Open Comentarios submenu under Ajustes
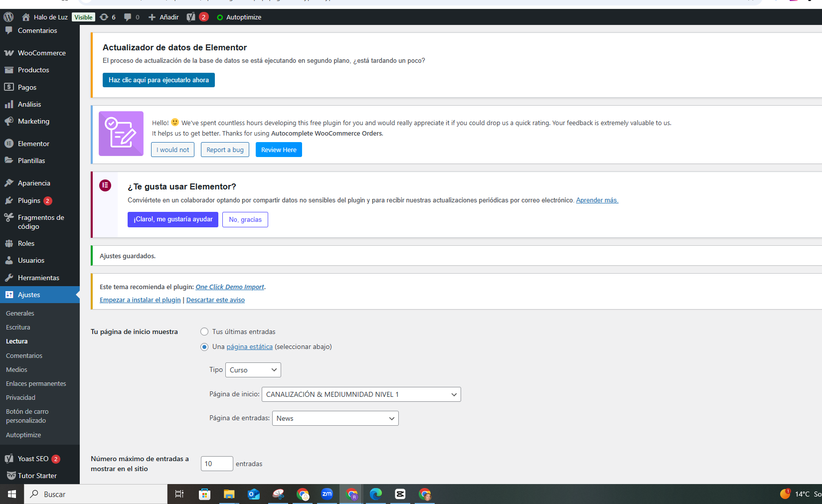The width and height of the screenshot is (822, 504). 24,356
